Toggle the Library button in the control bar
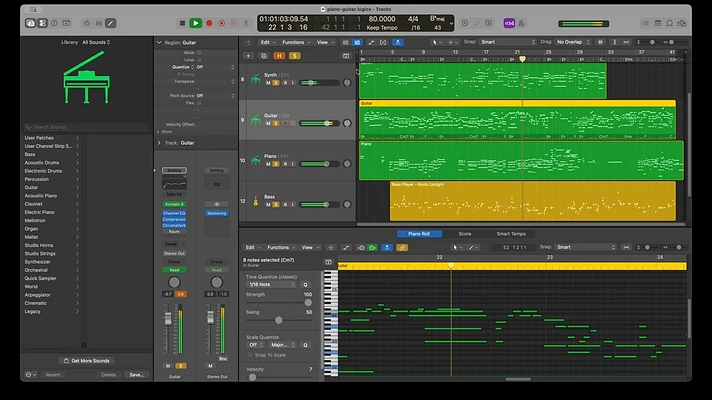 click(x=30, y=23)
